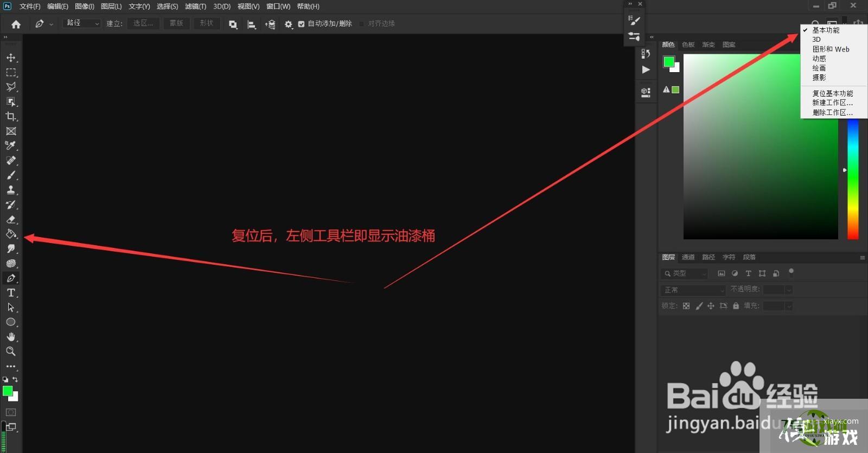This screenshot has width=868, height=453.
Task: Open the Path Alignment icon
Action: 251,24
